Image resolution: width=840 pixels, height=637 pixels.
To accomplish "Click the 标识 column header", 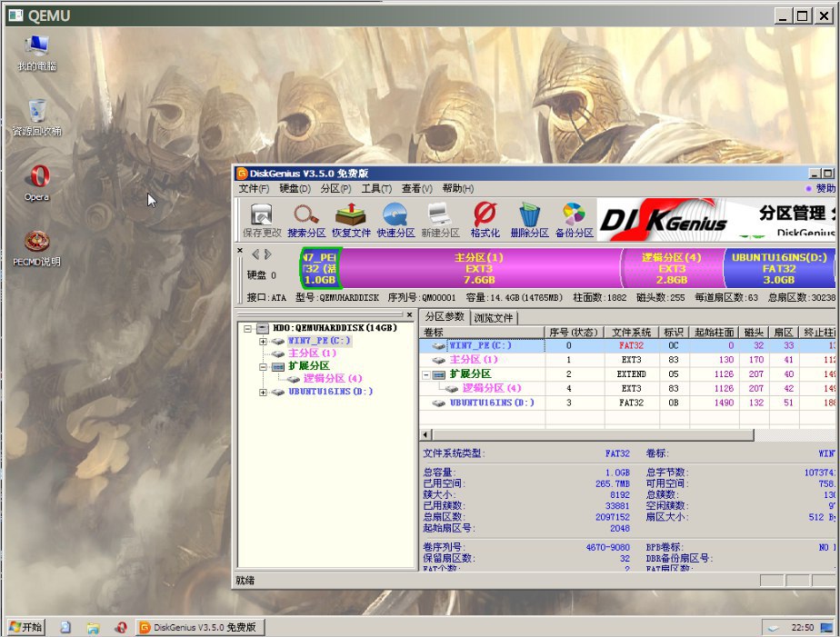I will [675, 333].
